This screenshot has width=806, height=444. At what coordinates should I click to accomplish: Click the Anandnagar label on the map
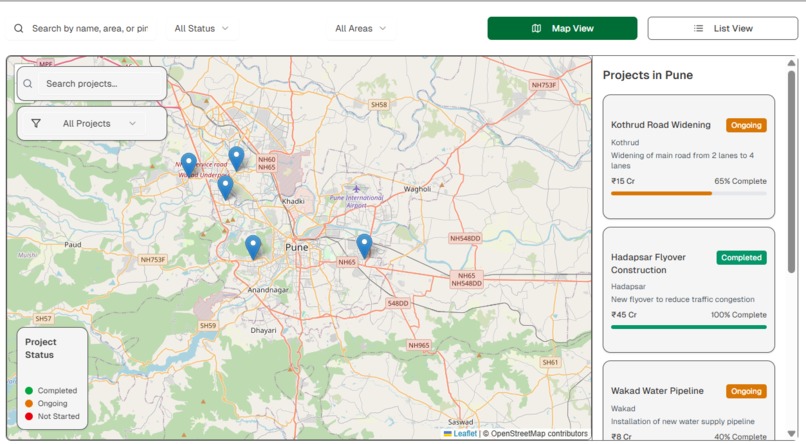pyautogui.click(x=268, y=290)
